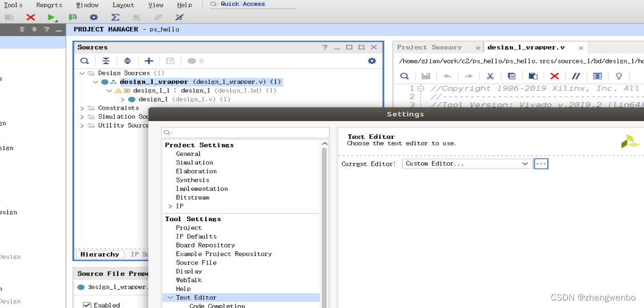Toggle the Enabled checkbox in Source File Properties

pyautogui.click(x=87, y=305)
